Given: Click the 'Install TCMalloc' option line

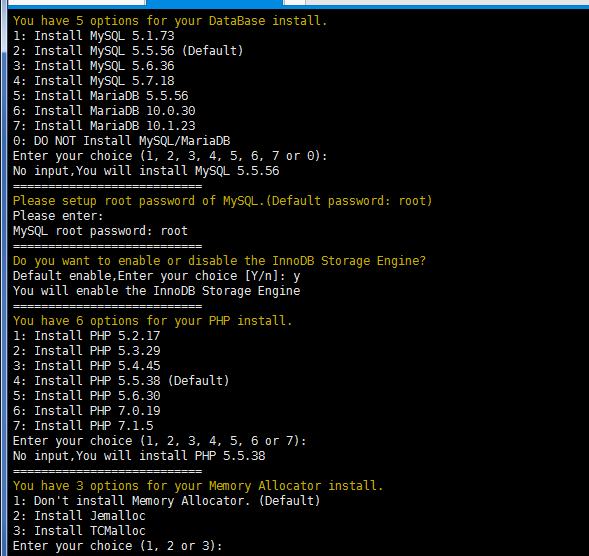Looking at the screenshot, I should click(x=79, y=531).
